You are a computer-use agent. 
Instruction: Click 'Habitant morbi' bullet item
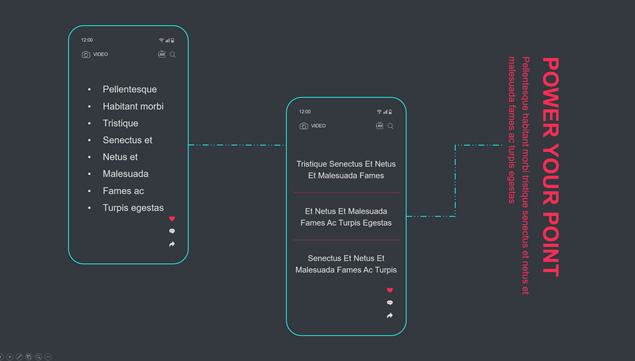coord(133,106)
